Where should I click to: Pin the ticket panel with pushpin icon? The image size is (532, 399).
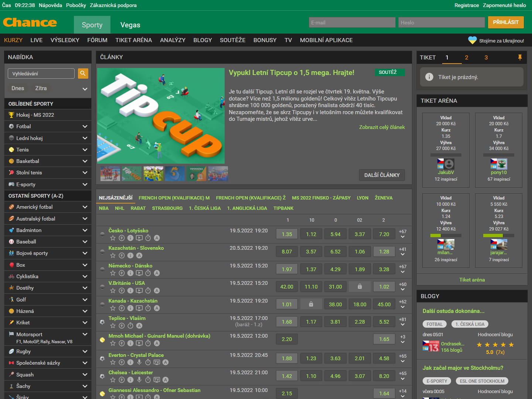pyautogui.click(x=520, y=57)
